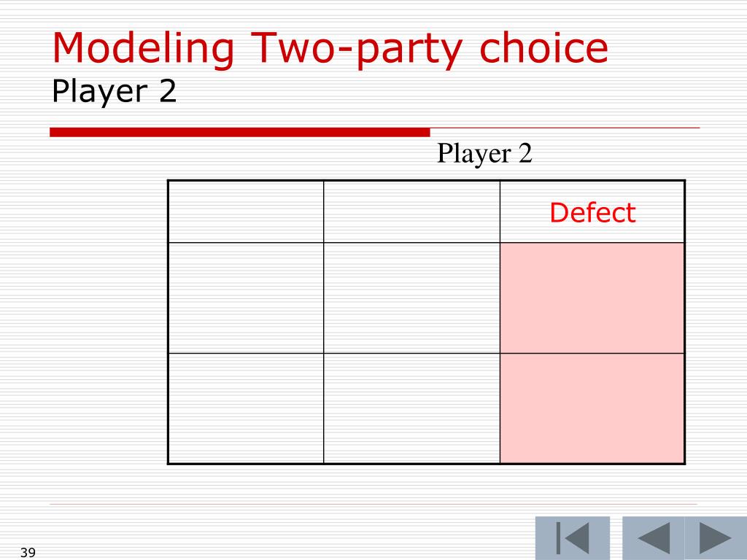747x560 pixels.
Task: Click the pink cell directly under Defect
Action: tap(592, 298)
